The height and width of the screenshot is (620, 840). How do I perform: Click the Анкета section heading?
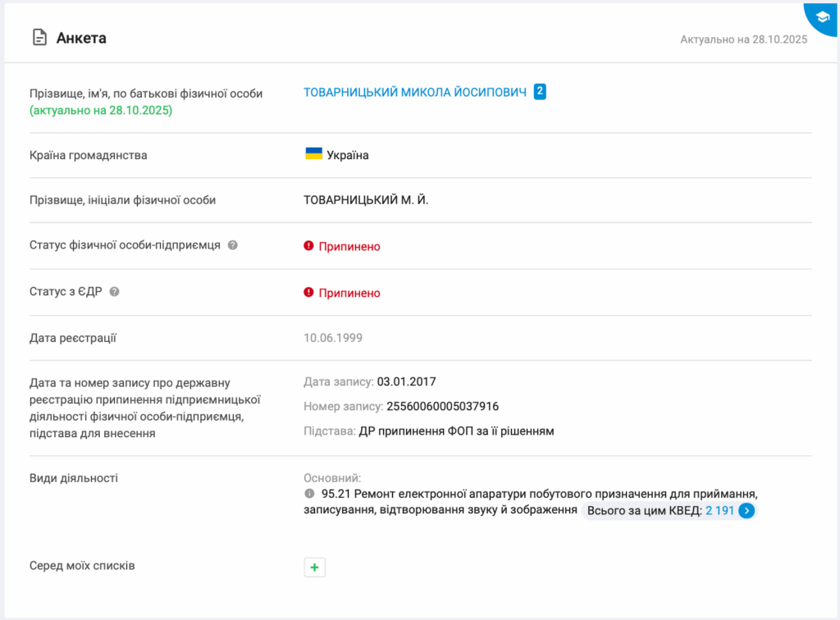tap(81, 38)
